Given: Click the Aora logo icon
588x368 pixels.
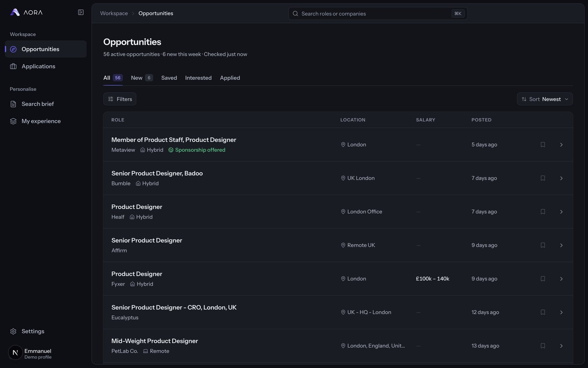Looking at the screenshot, I should point(15,12).
